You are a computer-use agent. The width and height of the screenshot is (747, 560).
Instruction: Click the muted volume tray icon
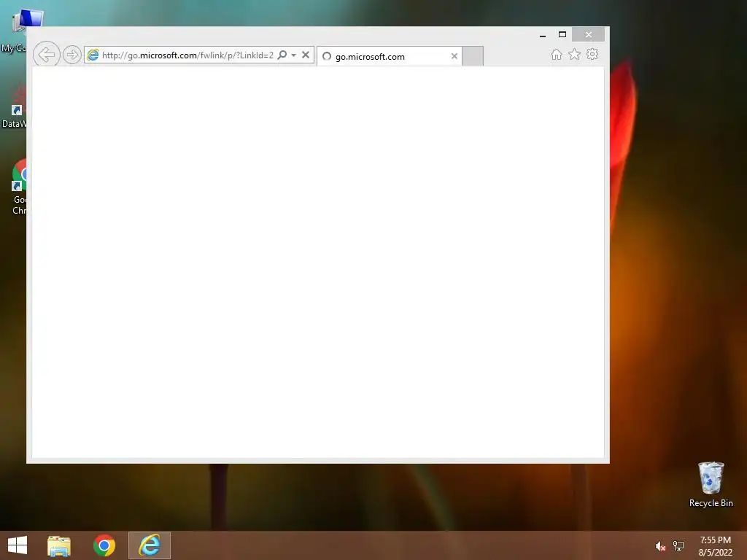tap(660, 546)
